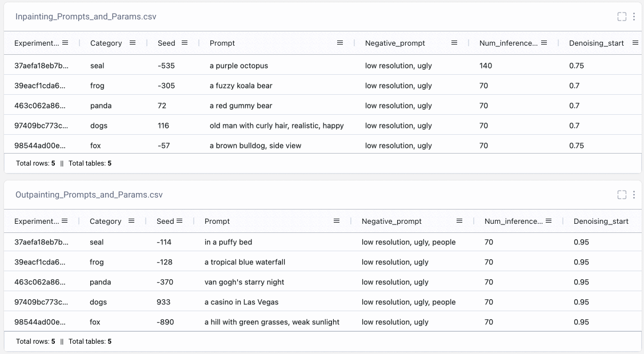Select 'dogs' category in Outpainting table
Viewport: 644px width, 354px height.
pos(98,302)
